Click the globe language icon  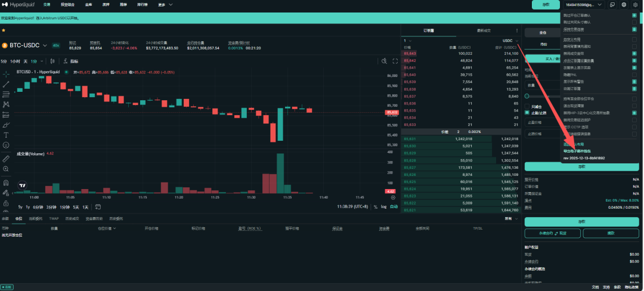[624, 5]
